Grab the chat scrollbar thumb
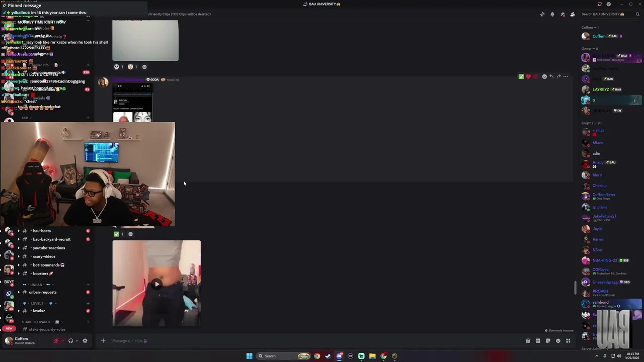 point(576,288)
